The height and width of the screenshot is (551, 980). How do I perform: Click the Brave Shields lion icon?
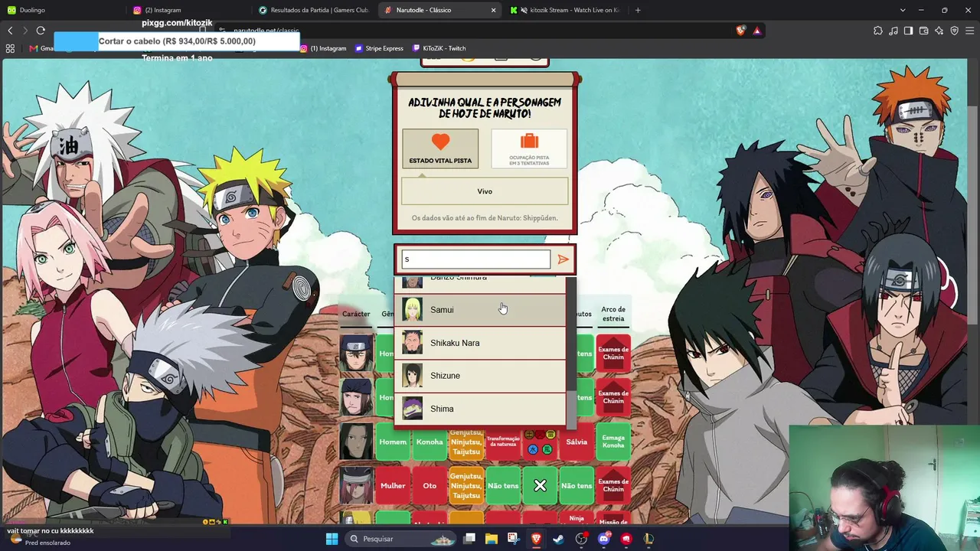tap(740, 31)
